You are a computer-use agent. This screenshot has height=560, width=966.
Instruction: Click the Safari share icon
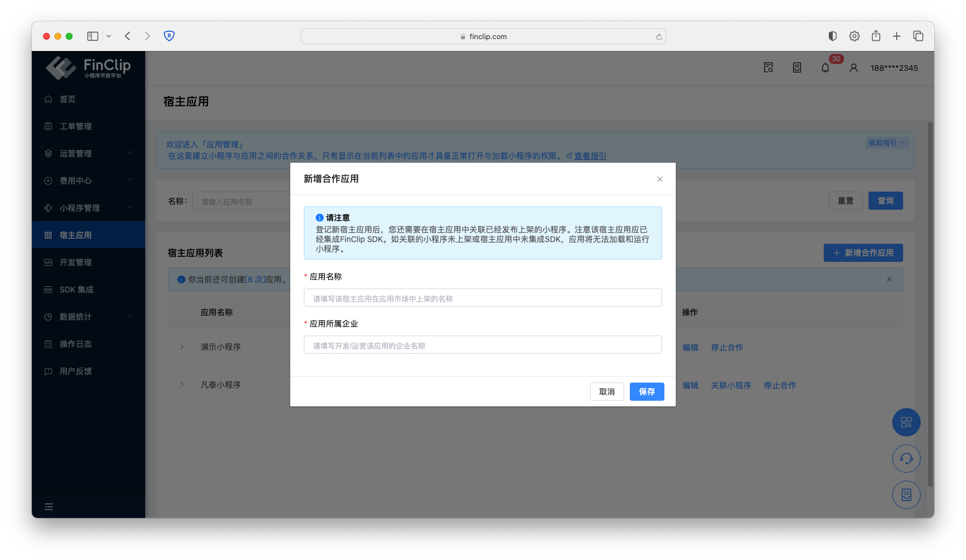pyautogui.click(x=876, y=36)
